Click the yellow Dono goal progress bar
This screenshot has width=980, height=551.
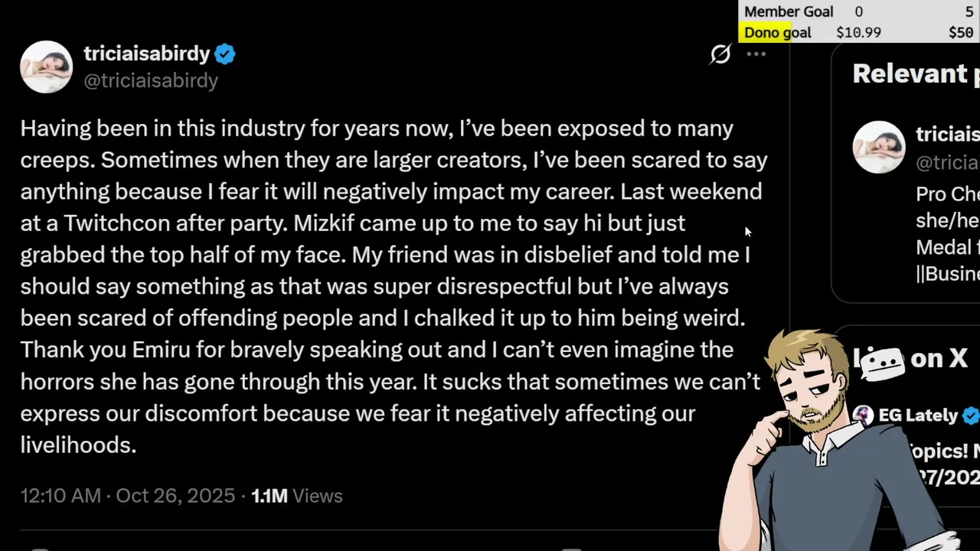click(x=858, y=32)
